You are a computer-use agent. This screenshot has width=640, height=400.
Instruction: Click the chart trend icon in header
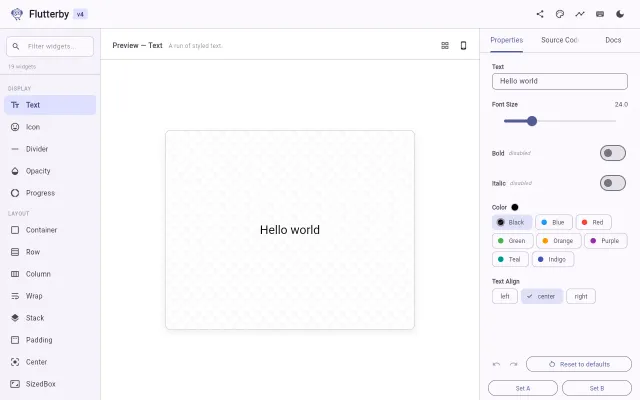[x=580, y=14]
